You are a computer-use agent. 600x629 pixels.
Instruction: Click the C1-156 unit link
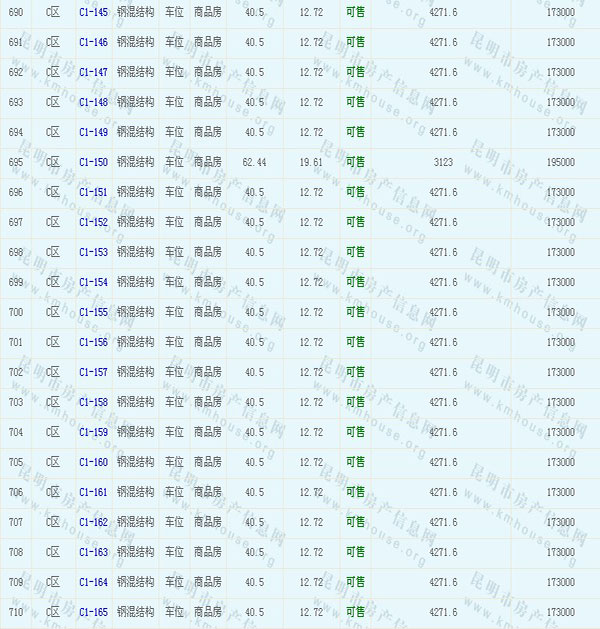93,343
